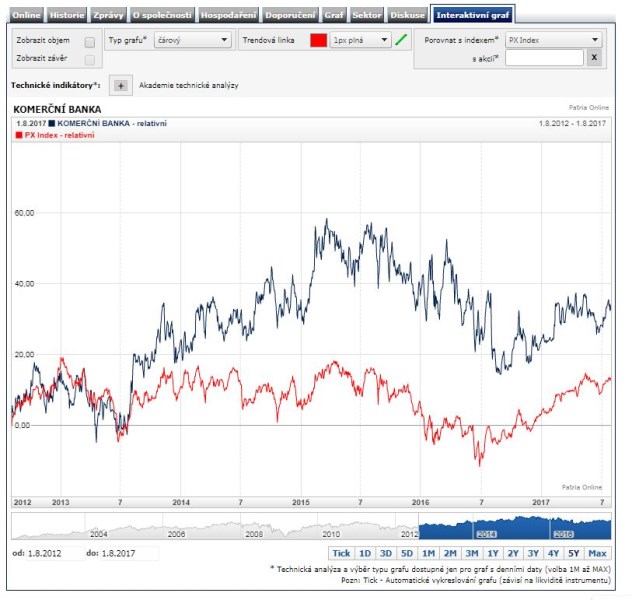Image resolution: width=632 pixels, height=600 pixels.
Task: Switch to Historie tab
Action: pos(67,16)
